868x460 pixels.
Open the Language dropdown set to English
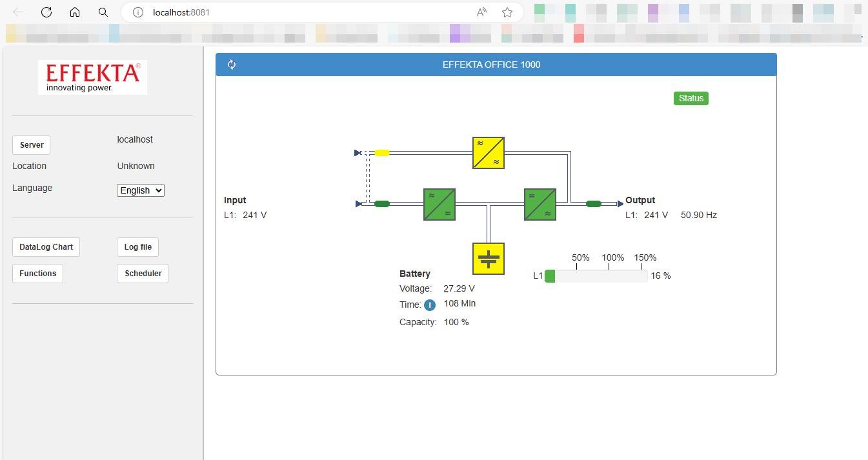(x=141, y=190)
